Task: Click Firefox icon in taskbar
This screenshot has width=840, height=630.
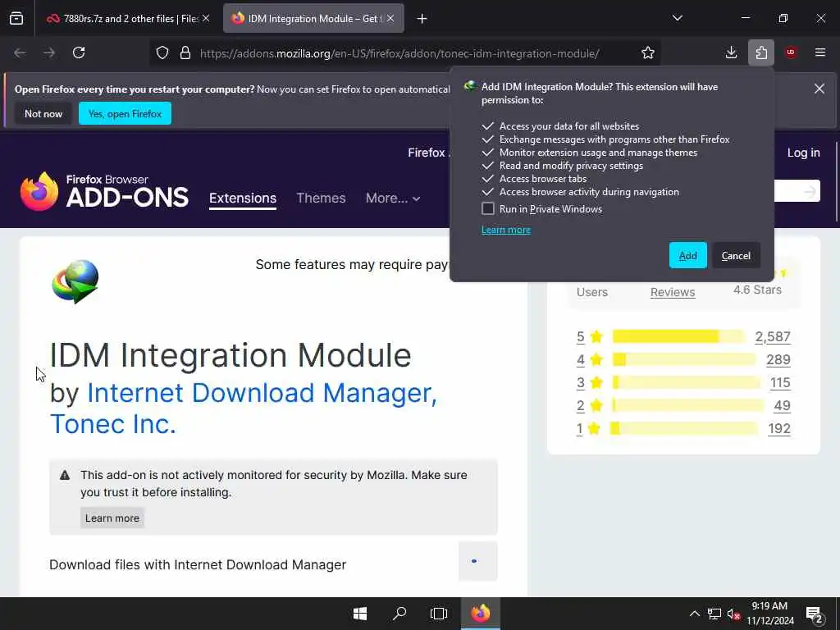Action: (x=481, y=614)
